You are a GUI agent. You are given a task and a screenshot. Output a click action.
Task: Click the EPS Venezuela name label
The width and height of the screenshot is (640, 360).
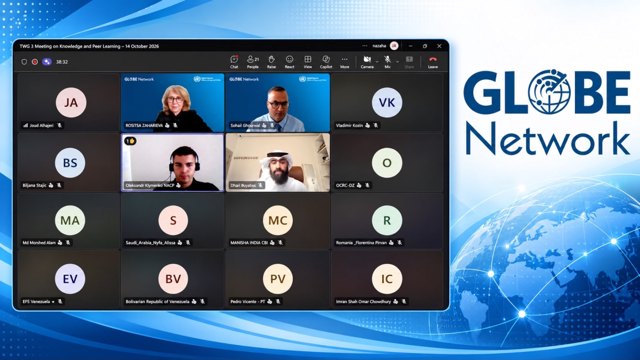coord(36,302)
